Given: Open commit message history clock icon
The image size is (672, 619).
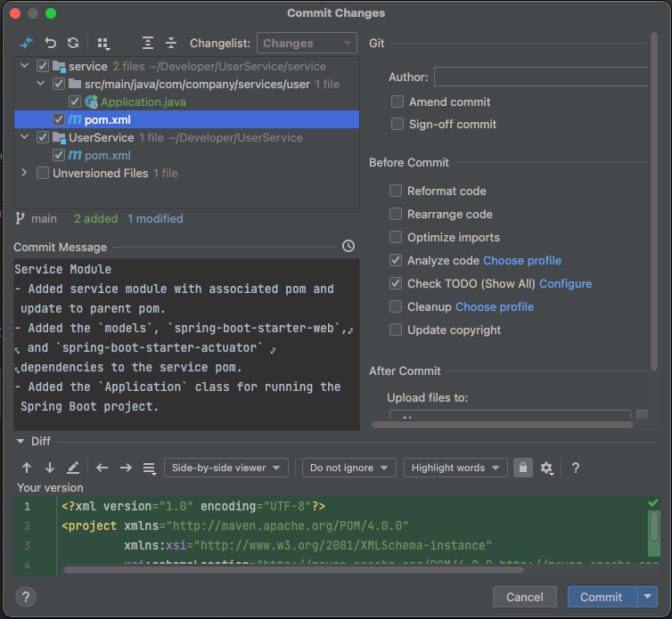Looking at the screenshot, I should click(348, 246).
